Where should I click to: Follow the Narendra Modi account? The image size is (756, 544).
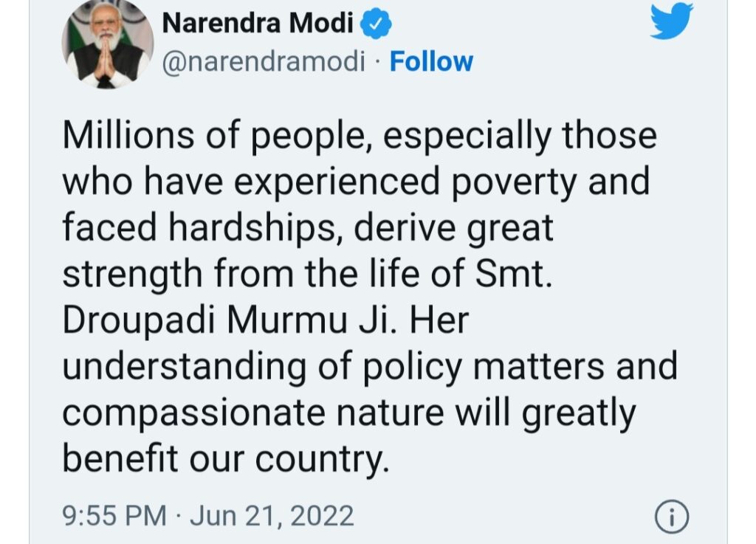[x=431, y=62]
